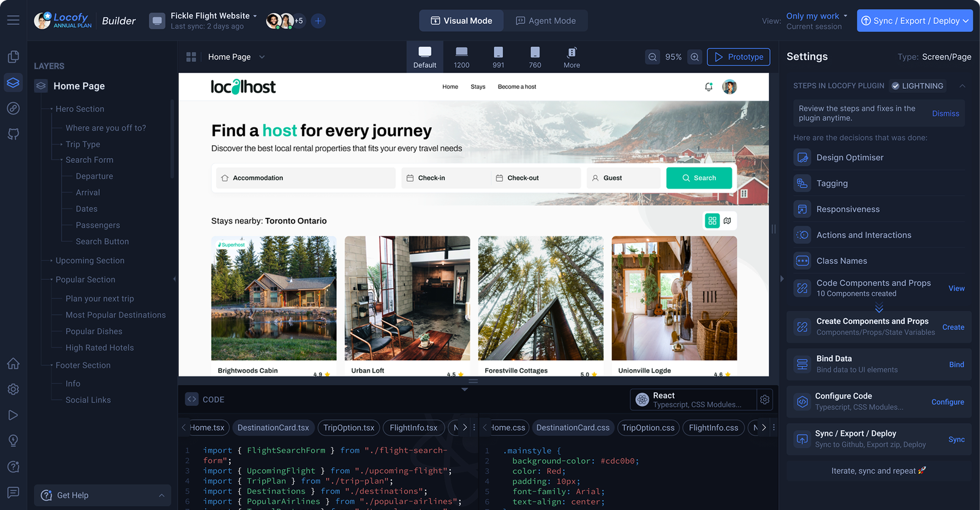Open the DestinationCard.tsx code tab

pos(273,428)
